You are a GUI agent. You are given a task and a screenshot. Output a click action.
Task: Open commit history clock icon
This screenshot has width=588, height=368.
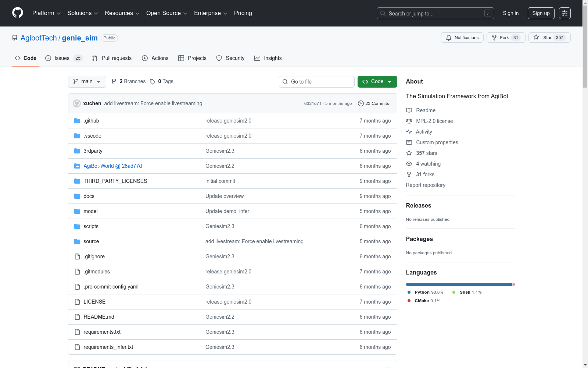[361, 103]
